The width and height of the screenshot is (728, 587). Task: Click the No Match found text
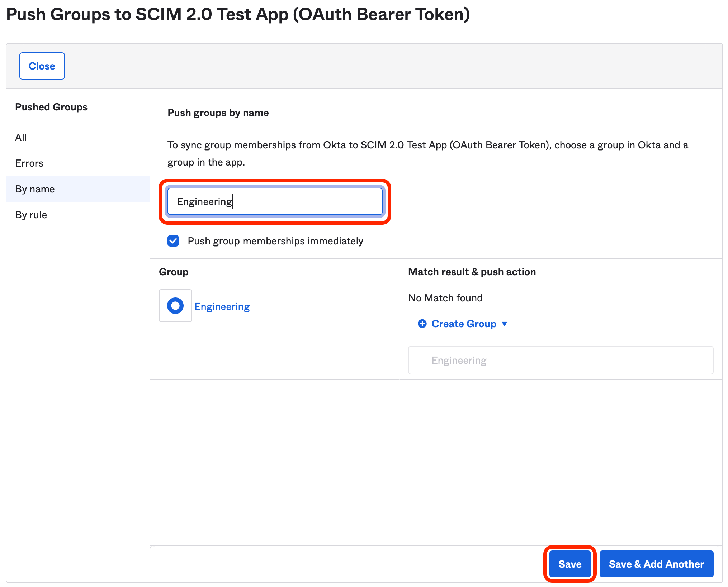(445, 298)
